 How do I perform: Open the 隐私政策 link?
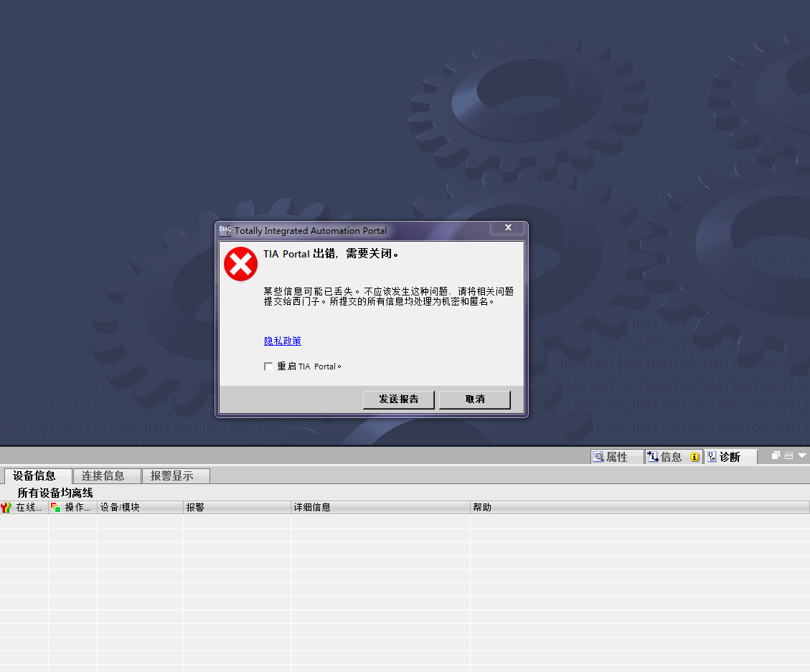[x=283, y=341]
